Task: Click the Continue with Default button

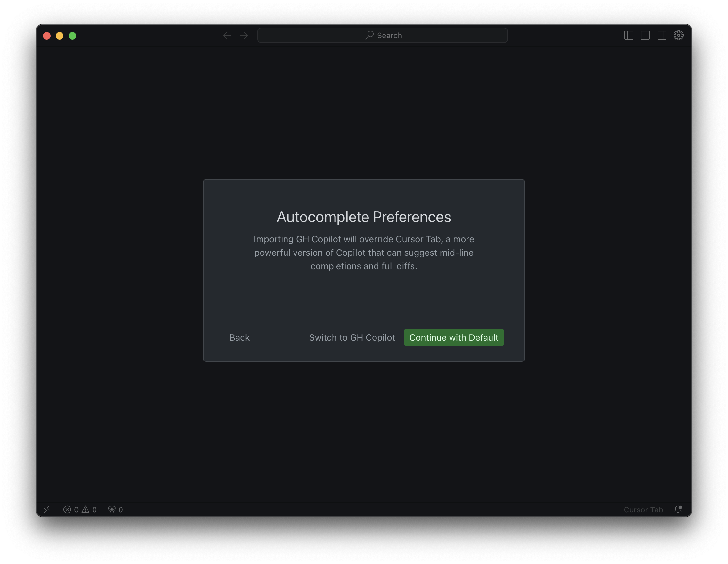Action: [x=454, y=337]
